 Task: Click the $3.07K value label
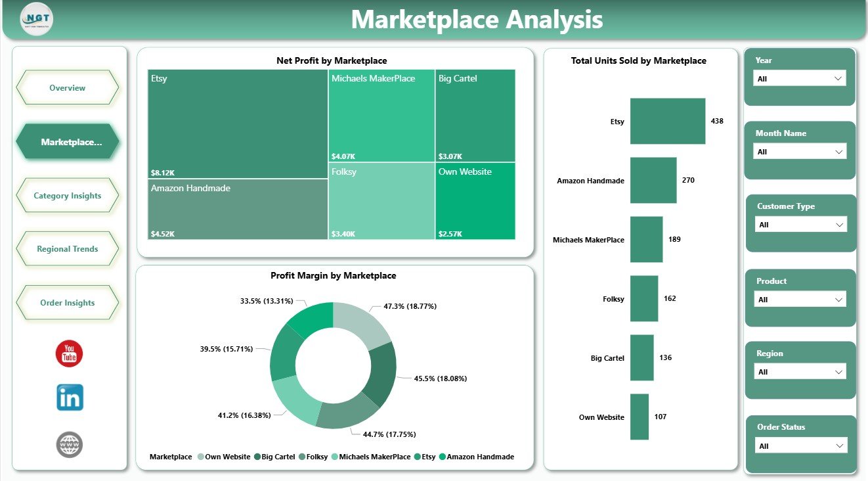[x=450, y=156]
